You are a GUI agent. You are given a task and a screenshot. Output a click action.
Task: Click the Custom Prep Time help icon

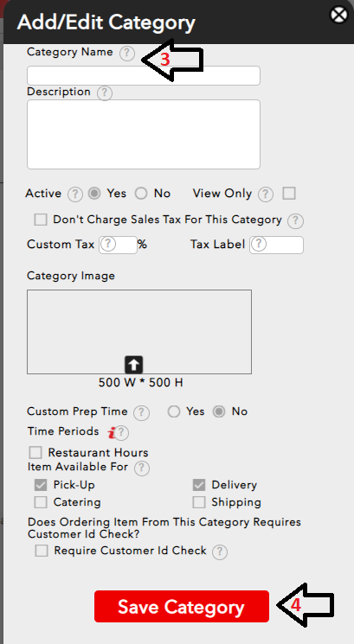pos(141,412)
